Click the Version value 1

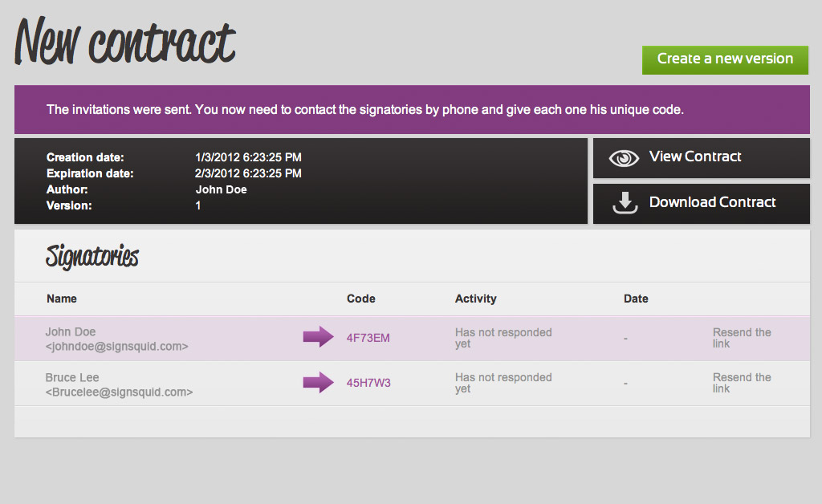198,205
